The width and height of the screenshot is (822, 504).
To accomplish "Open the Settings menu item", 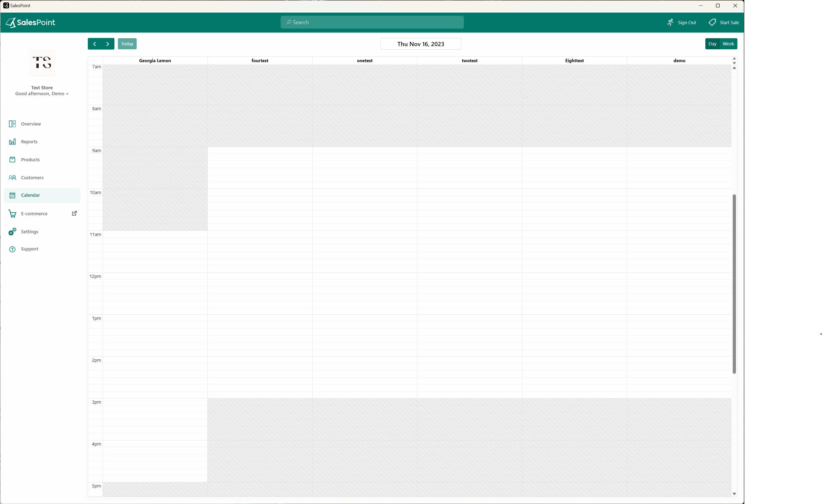I will 42,232.
